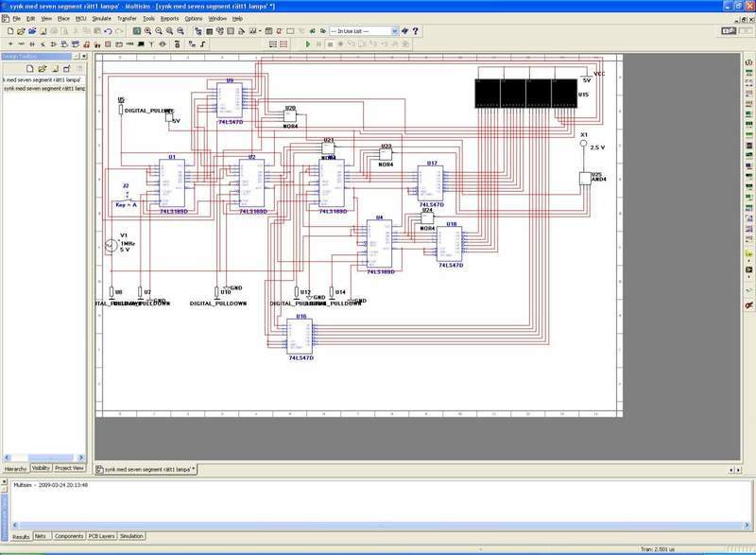Switch to the Nets tab in spreadsheet view
Screen dimensions: 756x555
pos(41,536)
